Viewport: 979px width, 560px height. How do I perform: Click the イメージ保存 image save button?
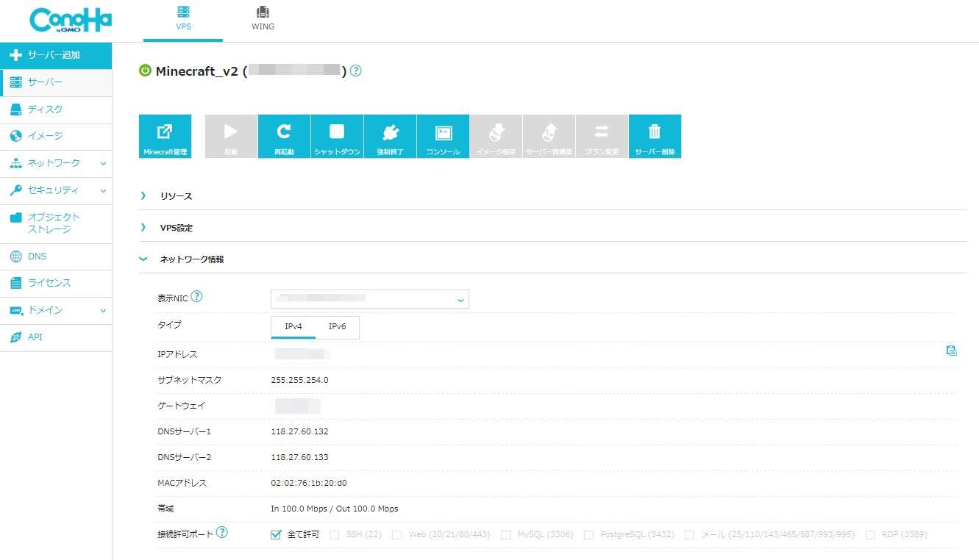[496, 136]
